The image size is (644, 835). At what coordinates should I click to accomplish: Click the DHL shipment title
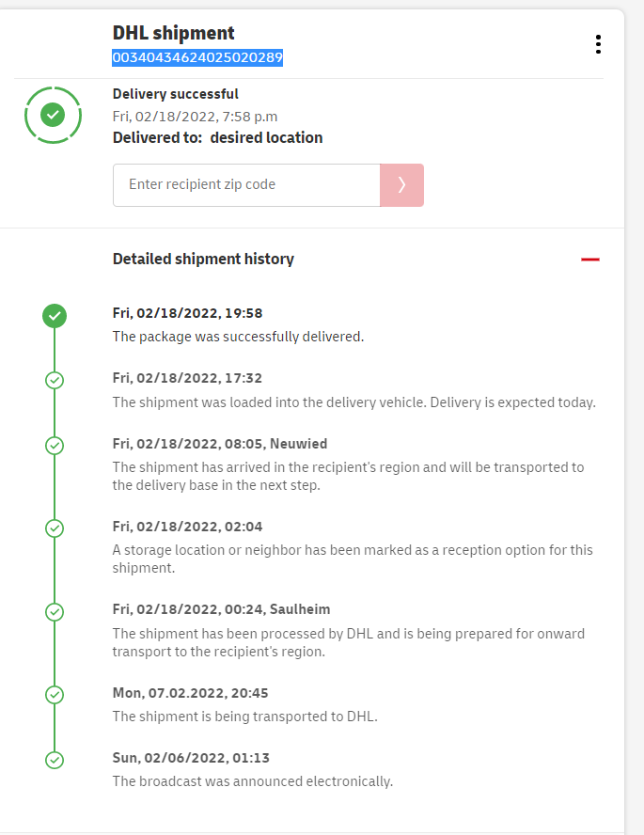(x=174, y=34)
